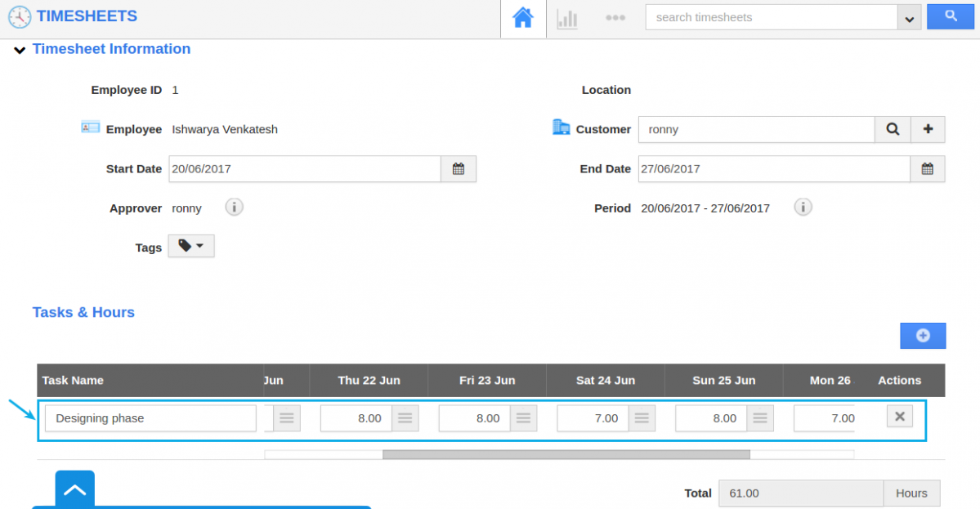
Task: Open the search timesheets dropdown arrow
Action: coord(910,16)
